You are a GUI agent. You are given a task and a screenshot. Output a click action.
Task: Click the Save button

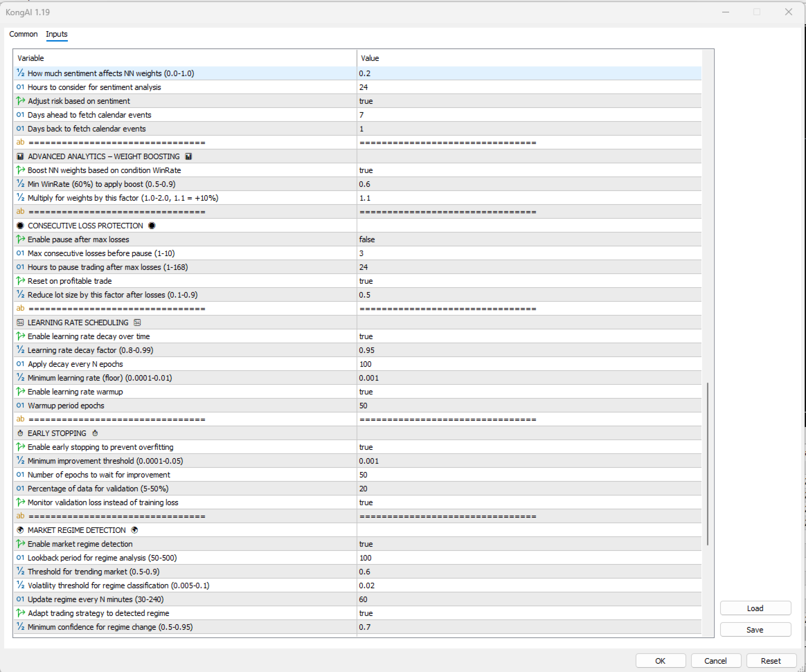755,629
